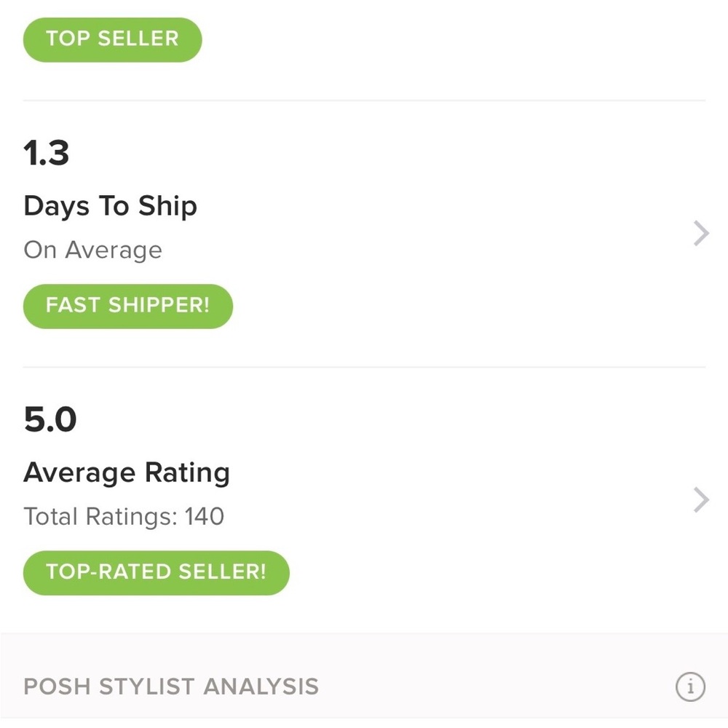Click the Days To Ship heading
Image resolution: width=728 pixels, height=728 pixels.
(110, 207)
